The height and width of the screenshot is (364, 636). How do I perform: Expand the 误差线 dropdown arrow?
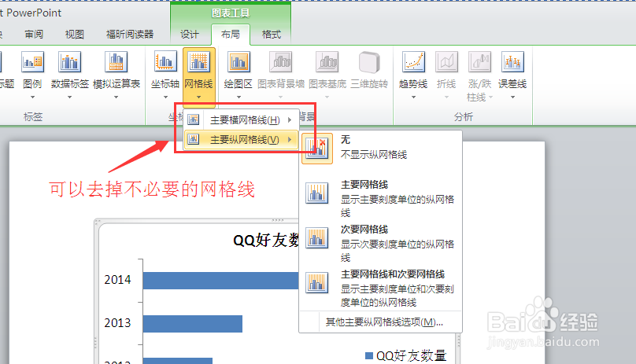(x=512, y=97)
